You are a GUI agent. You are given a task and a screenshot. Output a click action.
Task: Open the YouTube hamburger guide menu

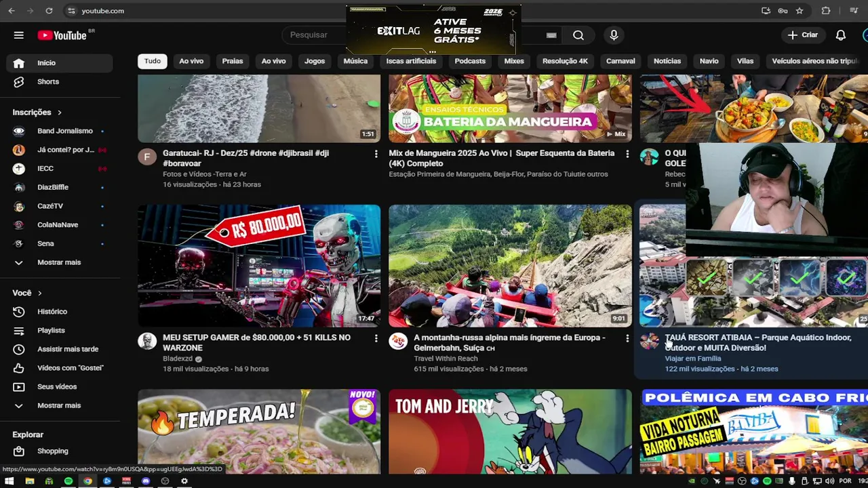point(18,35)
